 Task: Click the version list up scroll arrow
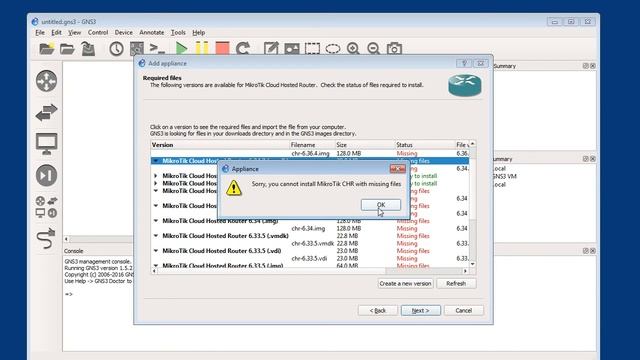pyautogui.click(x=473, y=144)
